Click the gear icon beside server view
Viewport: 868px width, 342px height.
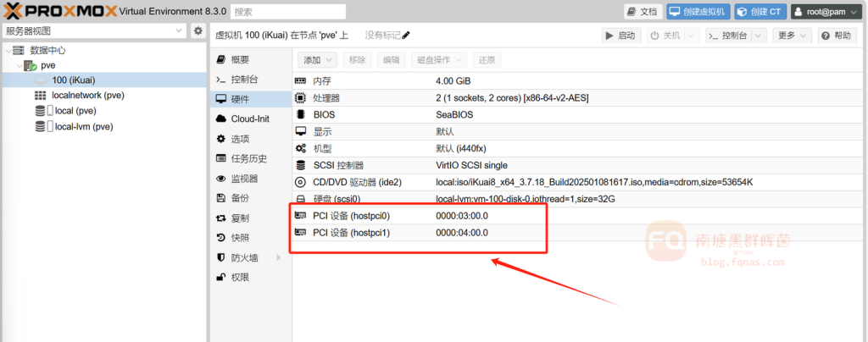coord(198,31)
